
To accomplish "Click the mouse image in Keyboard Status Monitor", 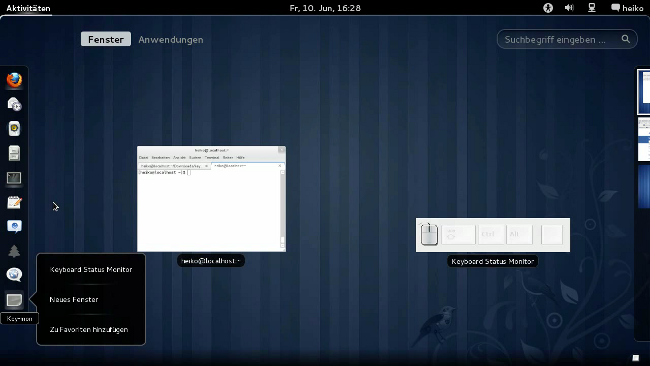I will [429, 235].
